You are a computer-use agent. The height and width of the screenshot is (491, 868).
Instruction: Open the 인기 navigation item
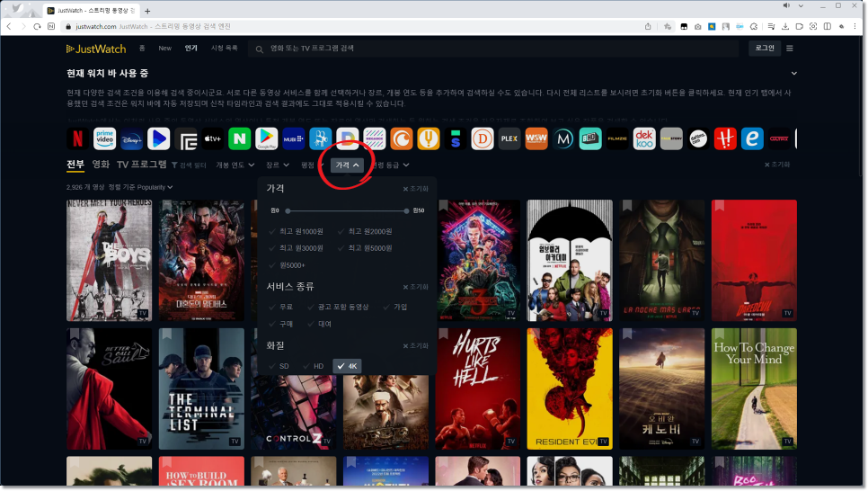click(191, 49)
